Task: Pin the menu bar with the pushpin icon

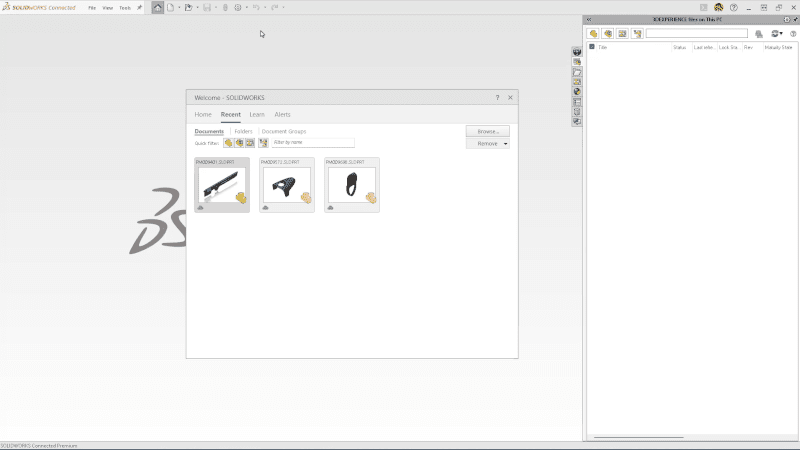Action: click(x=139, y=7)
